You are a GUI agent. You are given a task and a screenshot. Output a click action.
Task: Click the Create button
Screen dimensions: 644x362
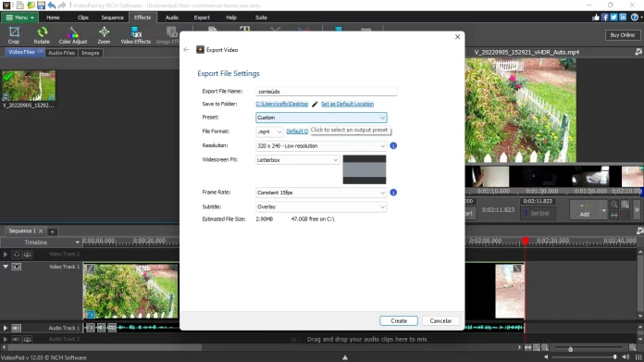pyautogui.click(x=399, y=321)
